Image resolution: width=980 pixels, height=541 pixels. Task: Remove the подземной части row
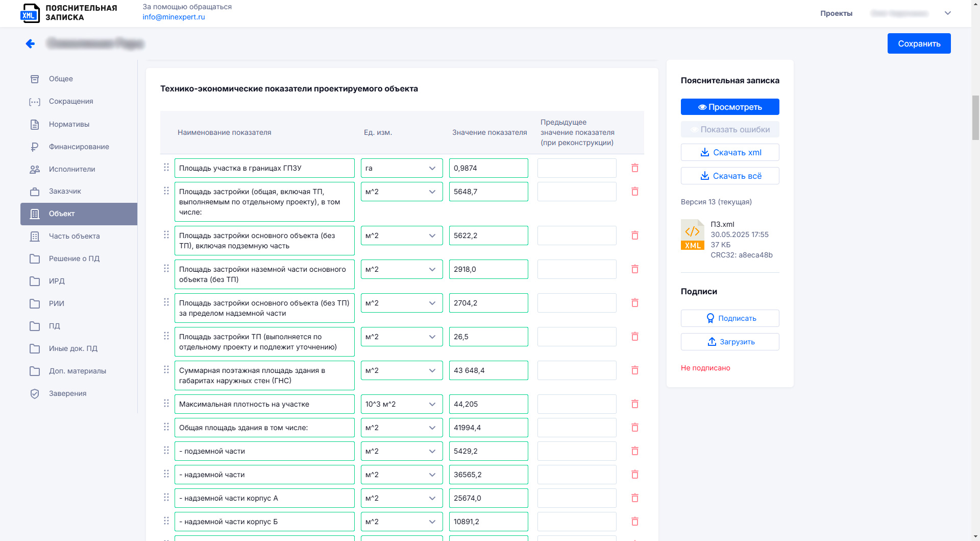tap(635, 451)
